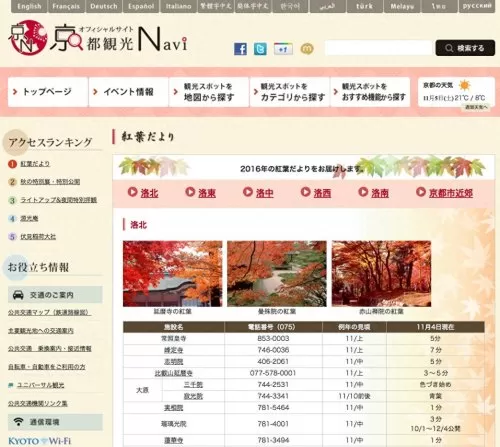Click the KYOTO Wi-Fi banner
500x447 pixels.
click(x=39, y=441)
